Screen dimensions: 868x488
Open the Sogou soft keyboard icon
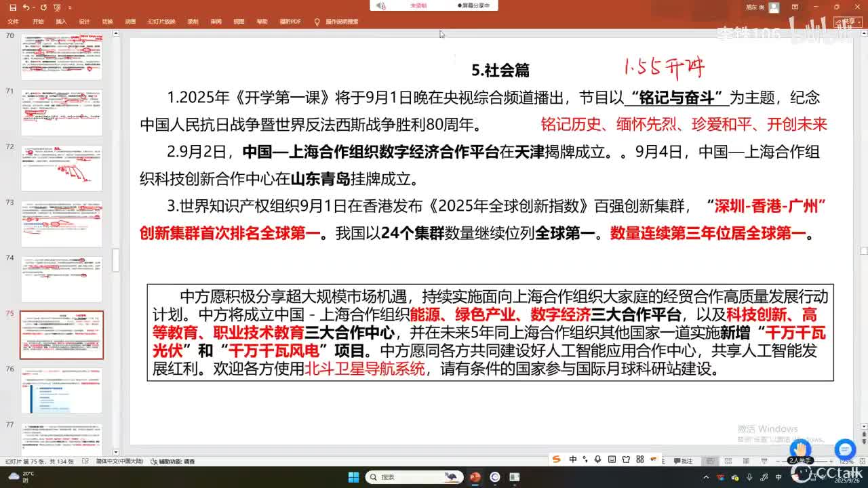[613, 460]
